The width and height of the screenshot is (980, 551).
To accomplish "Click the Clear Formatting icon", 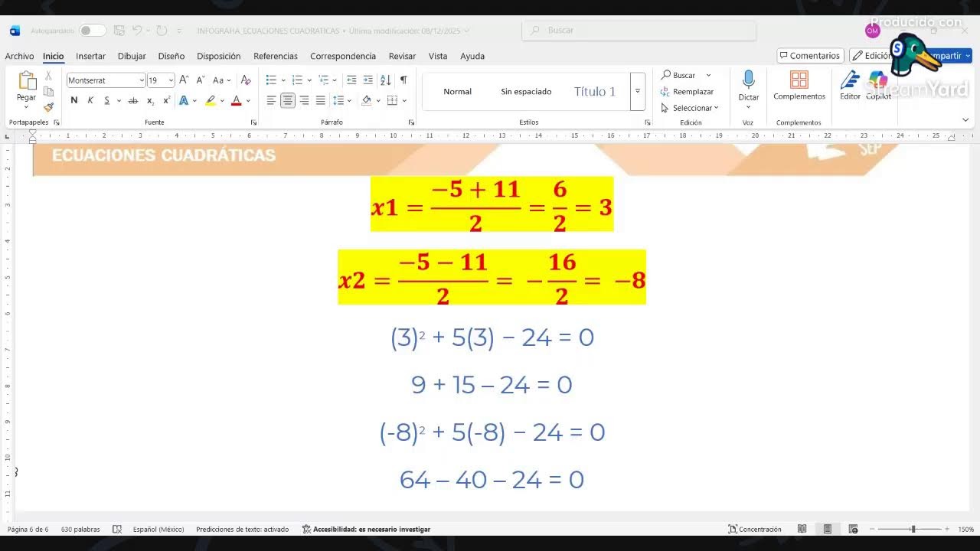I will (x=245, y=80).
